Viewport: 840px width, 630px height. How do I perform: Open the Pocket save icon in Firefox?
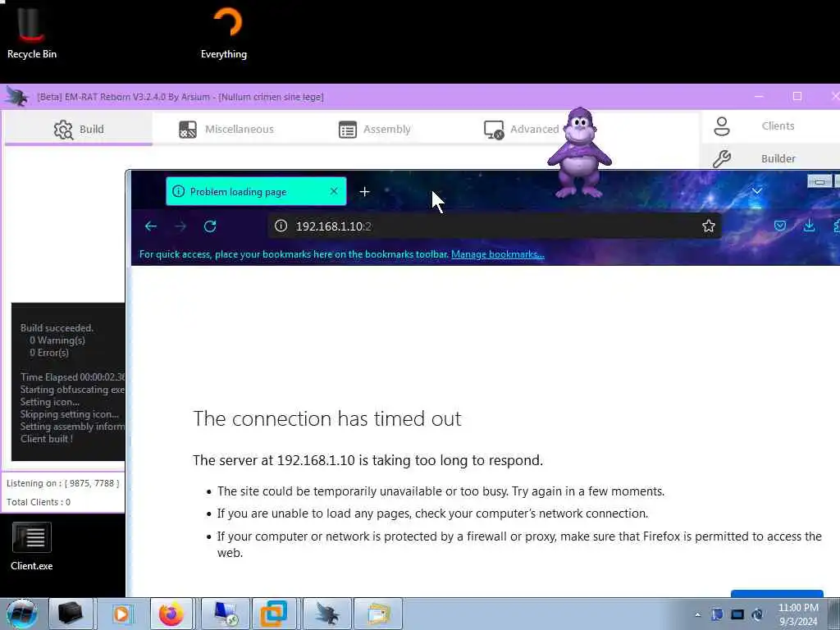pyautogui.click(x=780, y=226)
